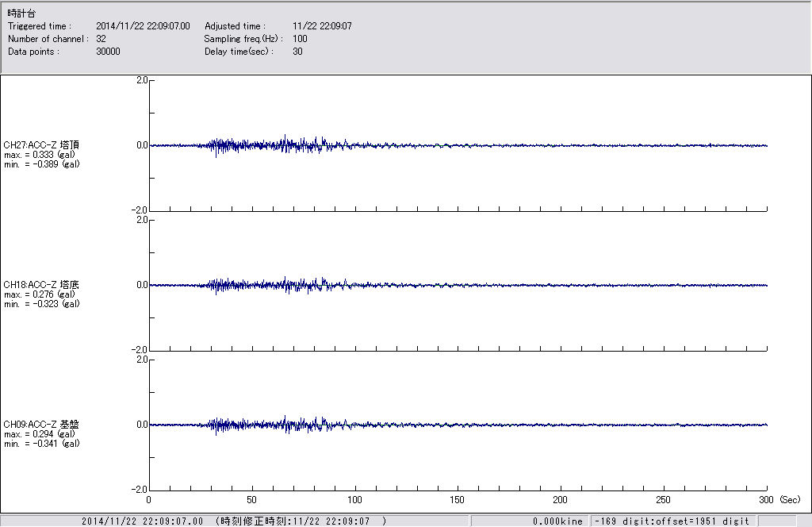Select the Number of channel value 32

101,39
